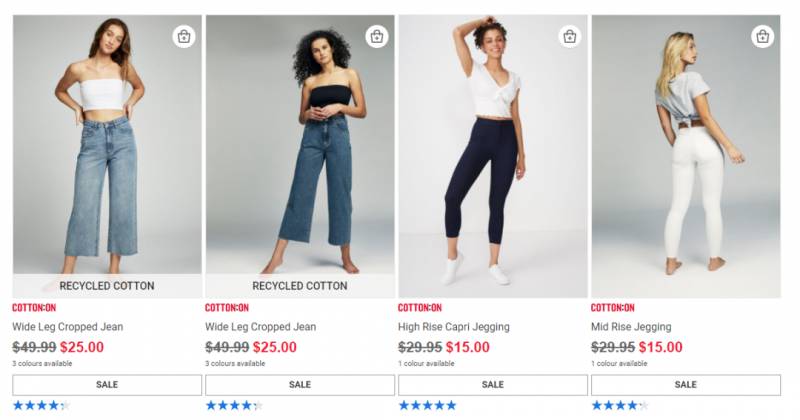Viewport: 800px width, 420px height.
Task: Click $15.00 sale price of Capri Jegging
Action: 467,347
